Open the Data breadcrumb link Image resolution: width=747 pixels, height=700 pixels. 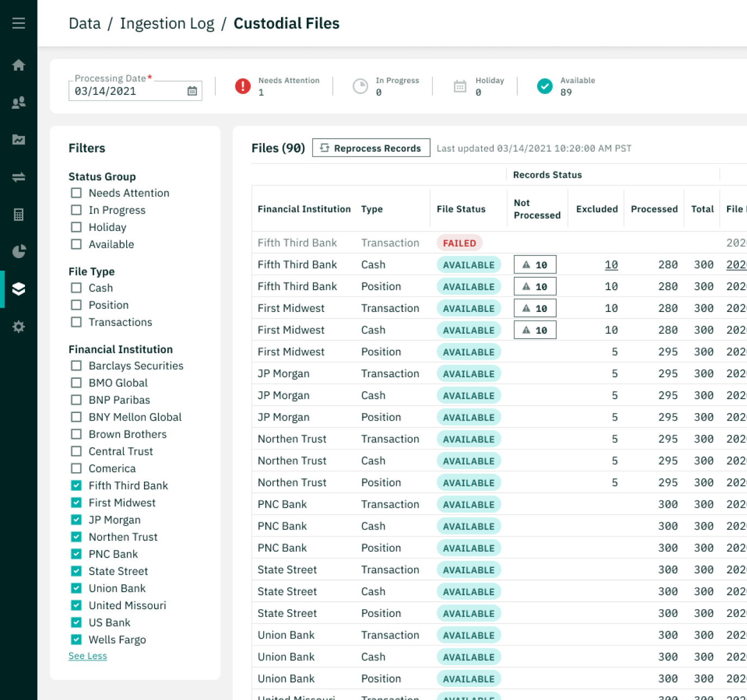(84, 23)
